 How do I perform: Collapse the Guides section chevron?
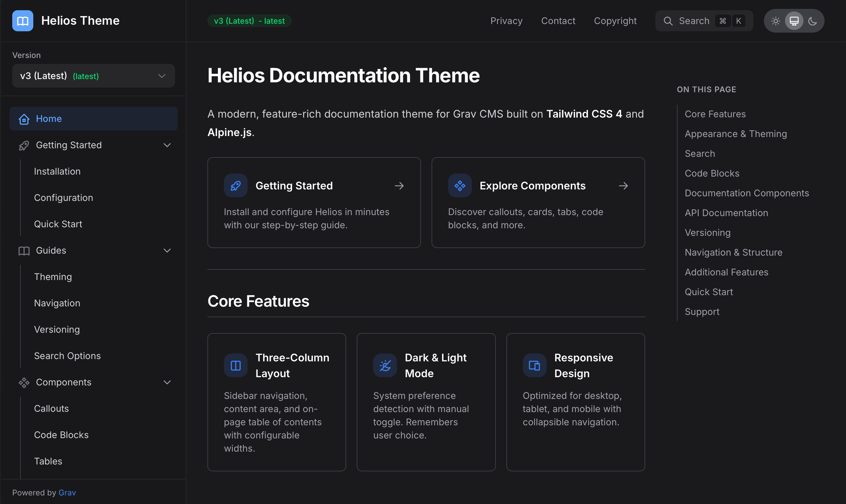[x=167, y=251]
